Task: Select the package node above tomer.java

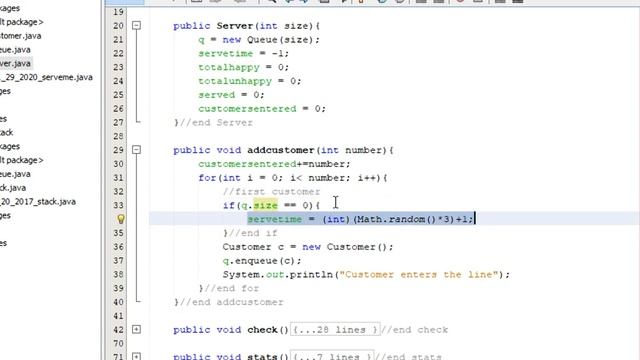Action: pyautogui.click(x=22, y=22)
